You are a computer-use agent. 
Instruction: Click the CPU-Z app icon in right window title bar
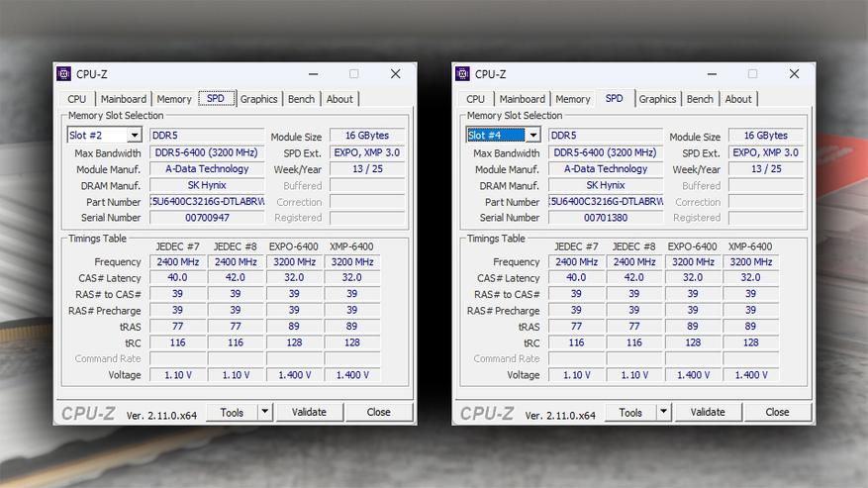click(x=462, y=73)
